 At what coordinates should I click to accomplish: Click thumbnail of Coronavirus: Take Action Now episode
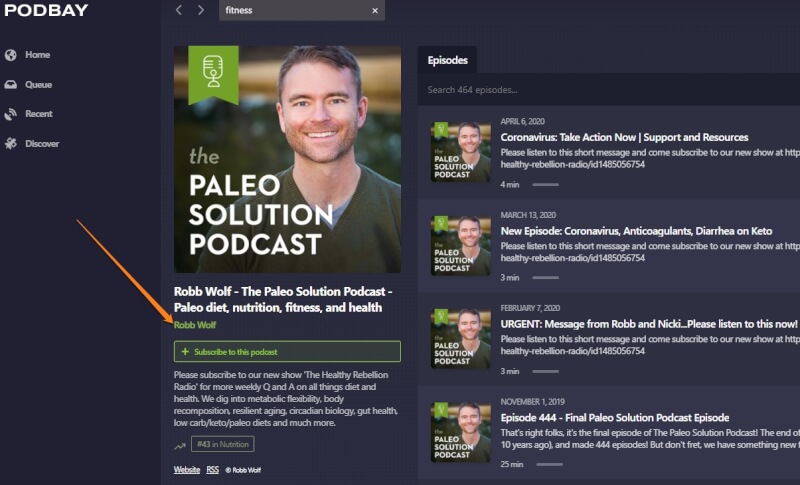click(x=461, y=151)
